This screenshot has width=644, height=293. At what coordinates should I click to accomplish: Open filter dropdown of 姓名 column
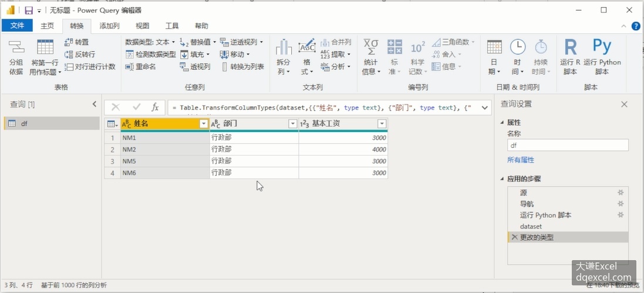[x=203, y=124]
